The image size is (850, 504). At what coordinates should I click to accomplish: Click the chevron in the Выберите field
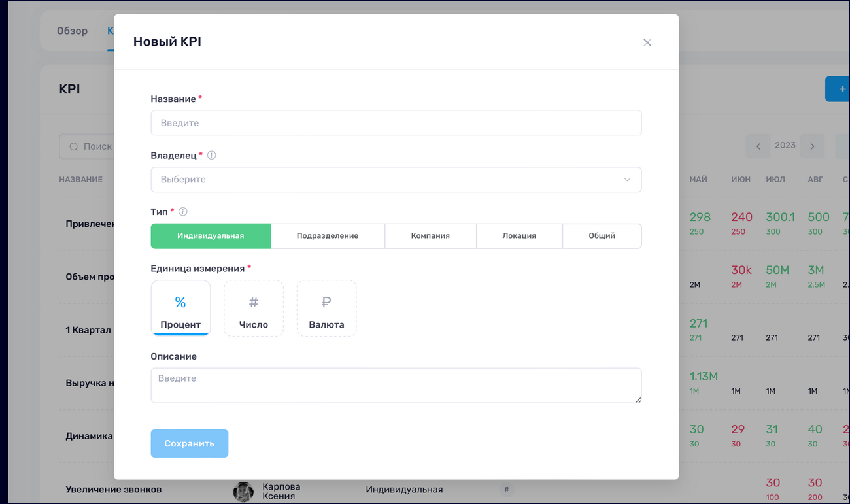[x=627, y=179]
